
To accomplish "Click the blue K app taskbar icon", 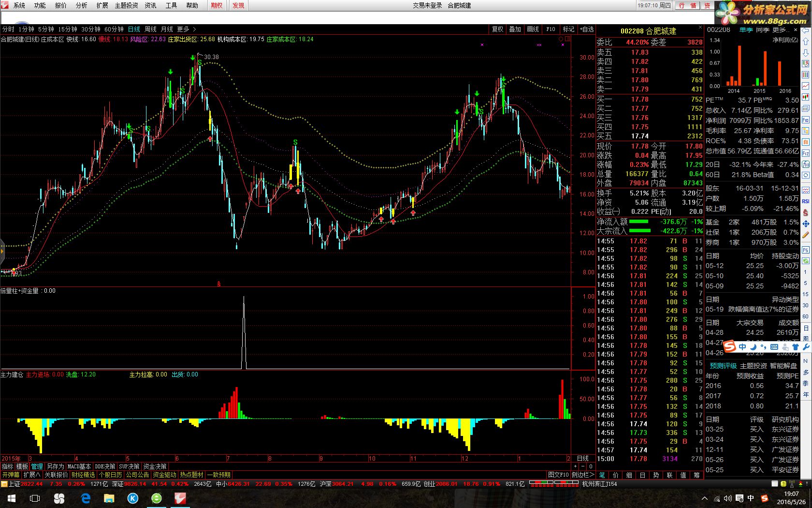I will tap(133, 498).
